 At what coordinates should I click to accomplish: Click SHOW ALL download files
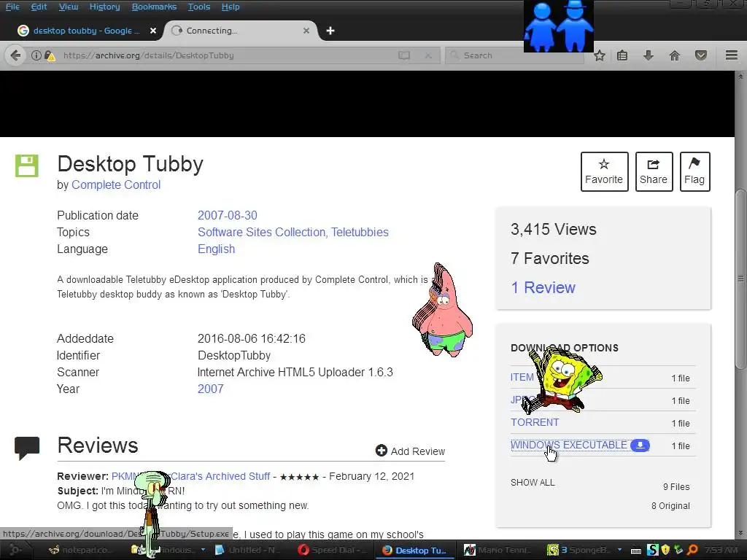tap(533, 483)
